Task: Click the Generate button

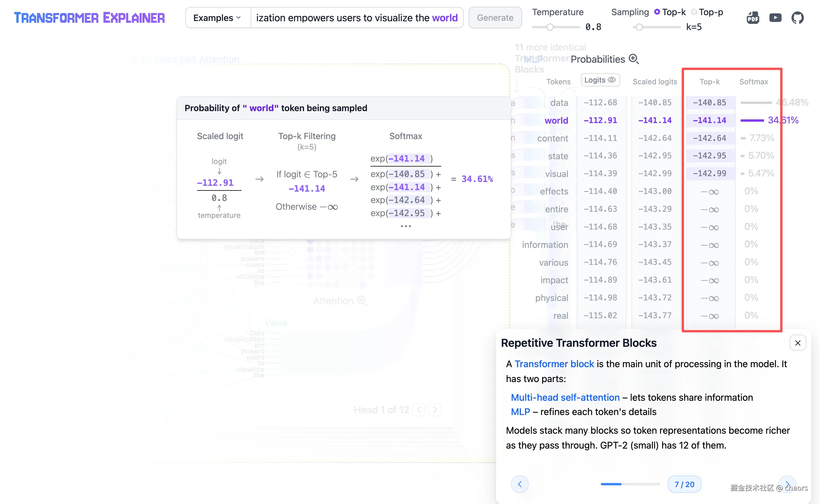Action: tap(495, 18)
